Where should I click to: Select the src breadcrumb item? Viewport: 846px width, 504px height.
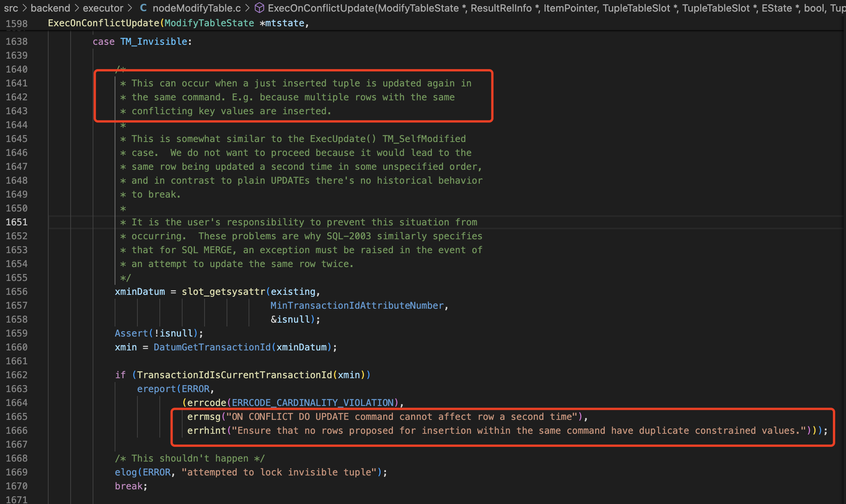(x=11, y=8)
